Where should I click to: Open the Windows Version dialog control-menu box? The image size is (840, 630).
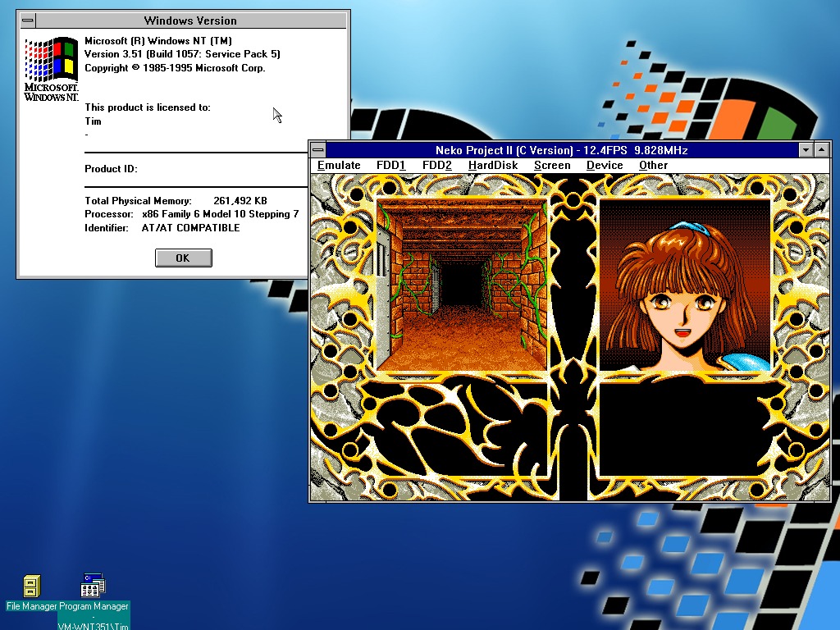click(27, 21)
